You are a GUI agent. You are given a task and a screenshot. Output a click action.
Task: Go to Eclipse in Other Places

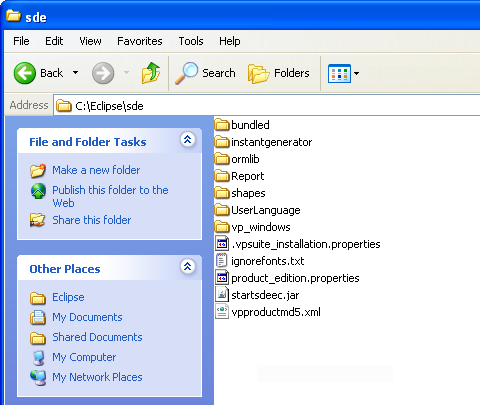click(x=68, y=297)
